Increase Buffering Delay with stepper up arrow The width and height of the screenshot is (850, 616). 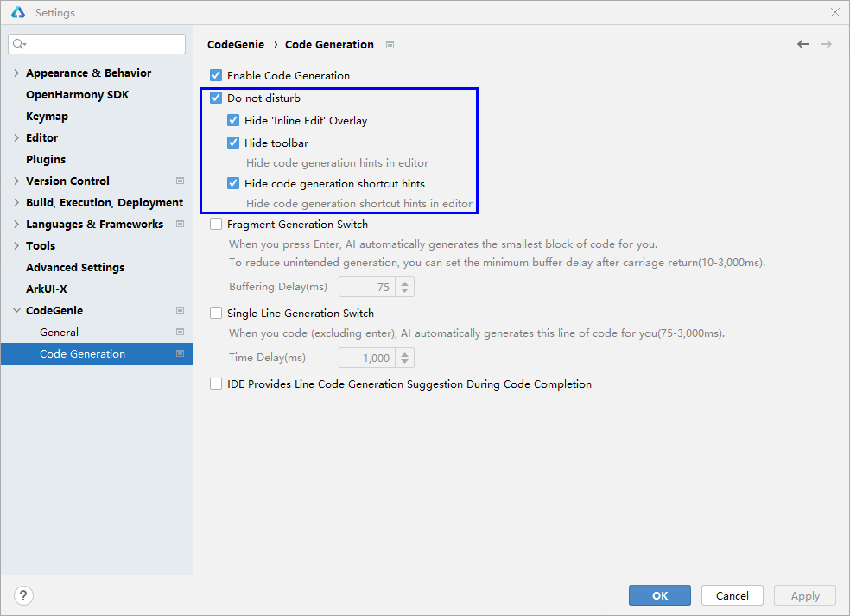click(406, 283)
